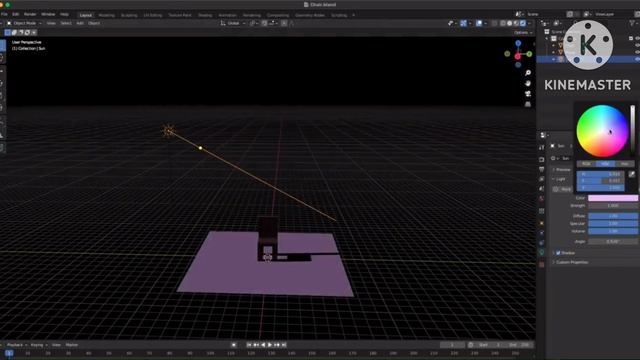
Task: Open the World properties tab
Action: [x=542, y=199]
